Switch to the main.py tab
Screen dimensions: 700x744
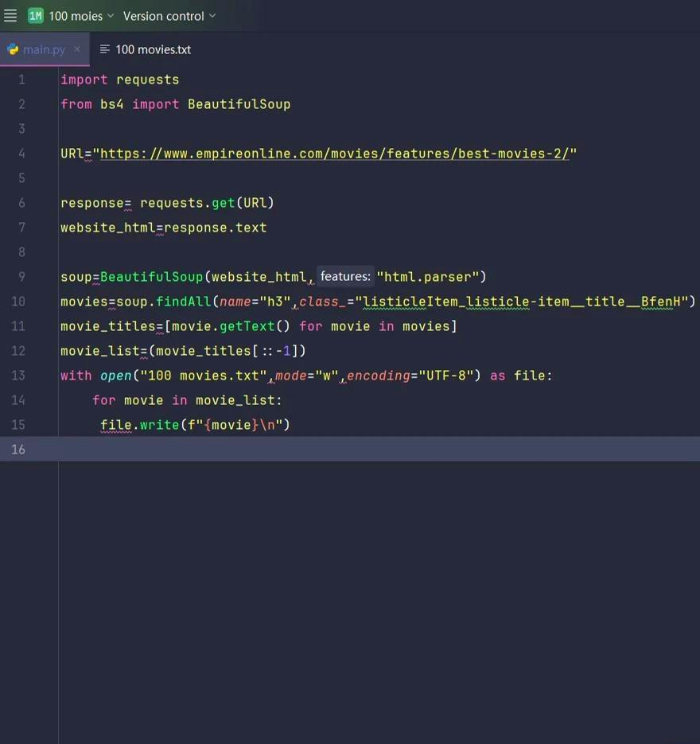(x=44, y=49)
